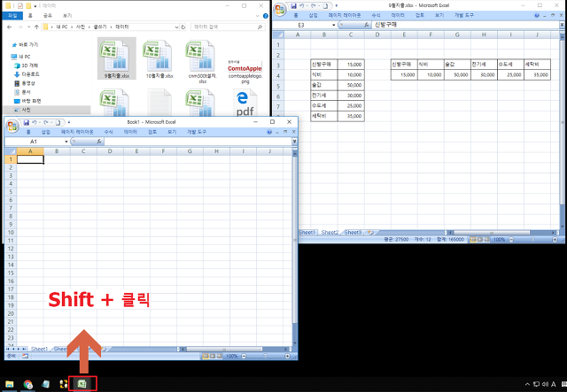
Task: Select column G header in 9월지출.xlsx window
Action: pos(457,35)
